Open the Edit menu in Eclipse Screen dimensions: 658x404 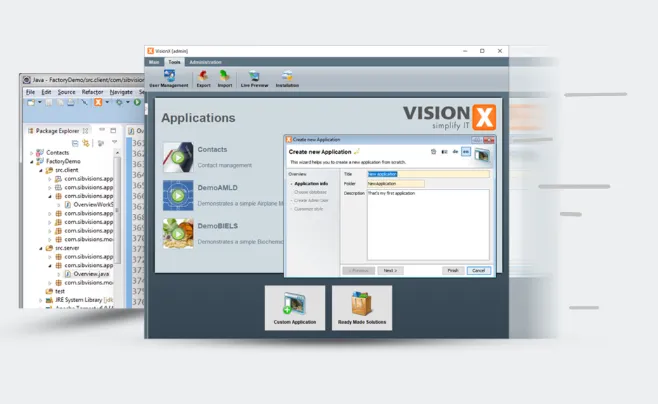pyautogui.click(x=46, y=92)
